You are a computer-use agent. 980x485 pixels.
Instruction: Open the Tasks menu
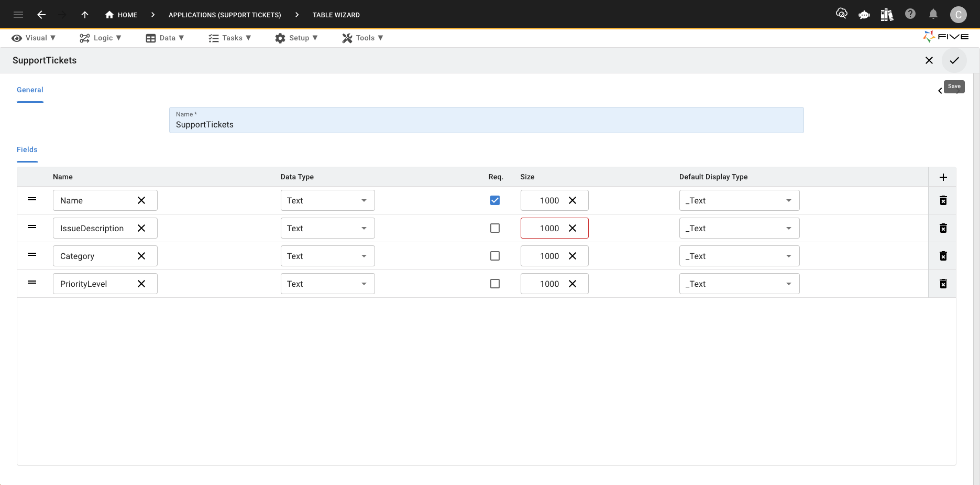tap(230, 38)
